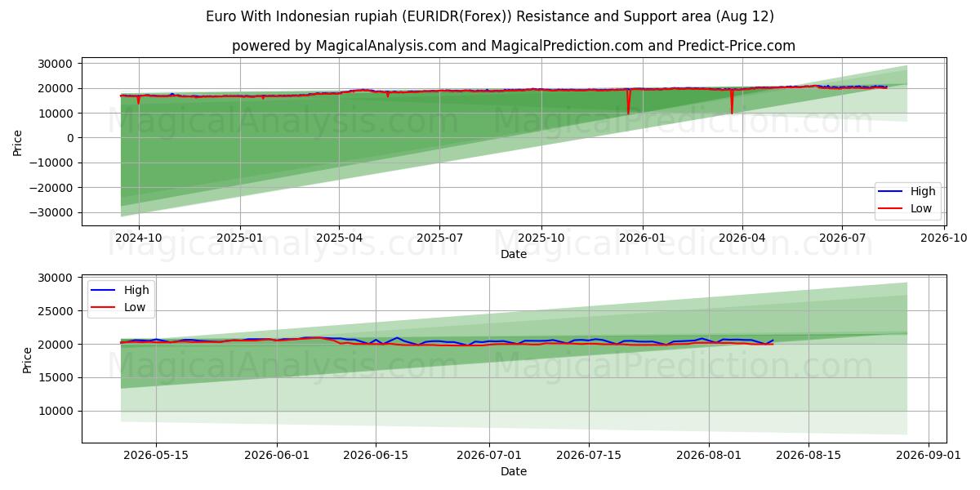Click the top chart '-10000' price tick
The image size is (980, 490).
click(51, 163)
